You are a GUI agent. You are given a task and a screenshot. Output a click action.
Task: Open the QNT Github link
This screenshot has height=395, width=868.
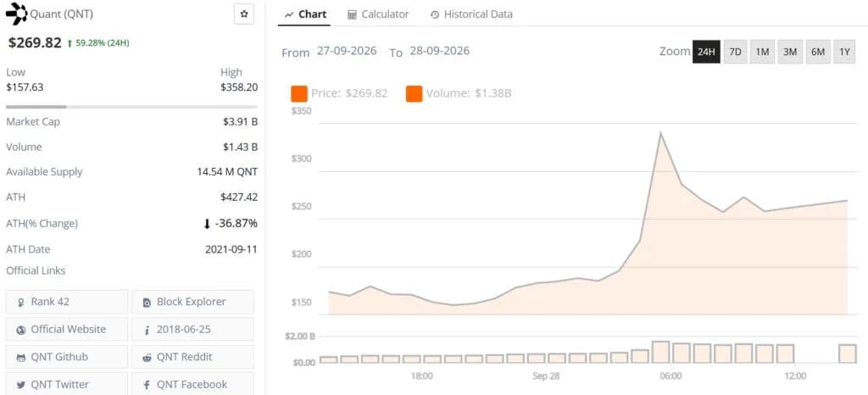point(67,357)
